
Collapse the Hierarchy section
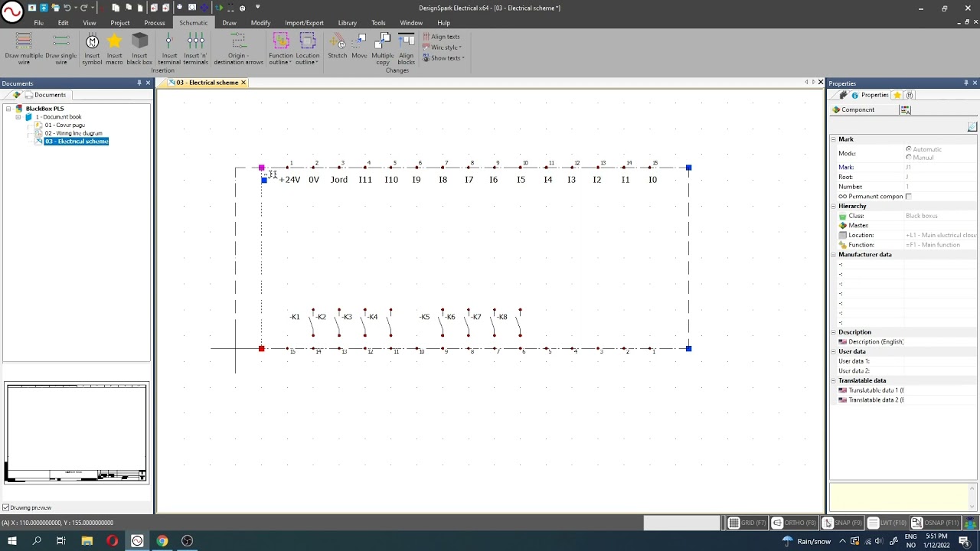click(x=833, y=206)
